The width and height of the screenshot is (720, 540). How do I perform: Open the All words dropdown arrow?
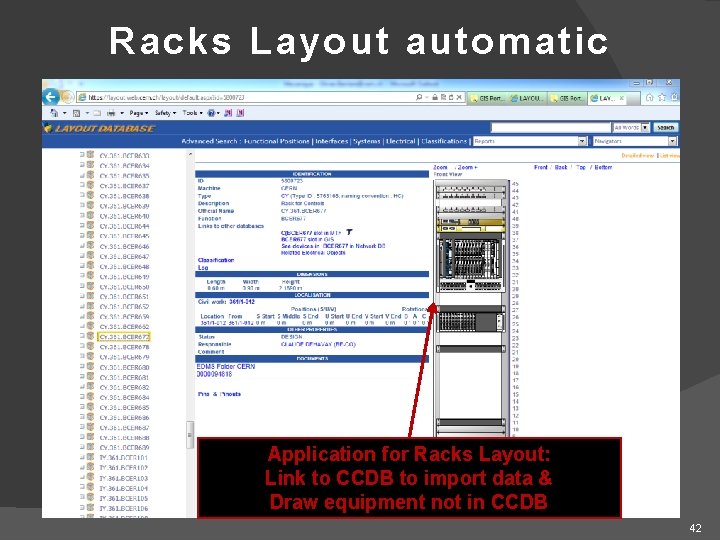click(646, 127)
